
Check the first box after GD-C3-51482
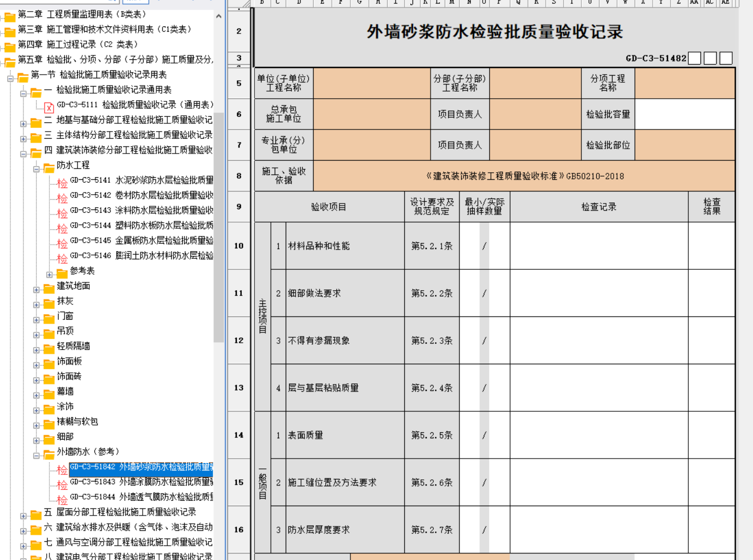[x=694, y=58]
